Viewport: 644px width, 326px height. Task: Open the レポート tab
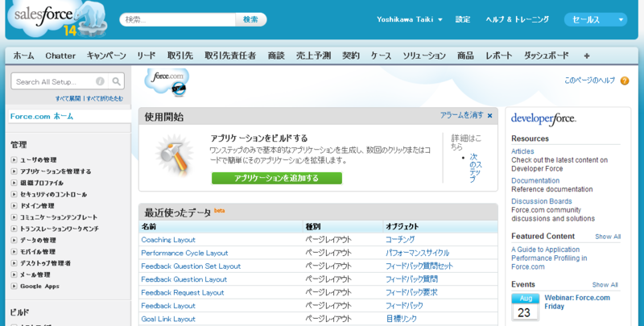click(499, 56)
